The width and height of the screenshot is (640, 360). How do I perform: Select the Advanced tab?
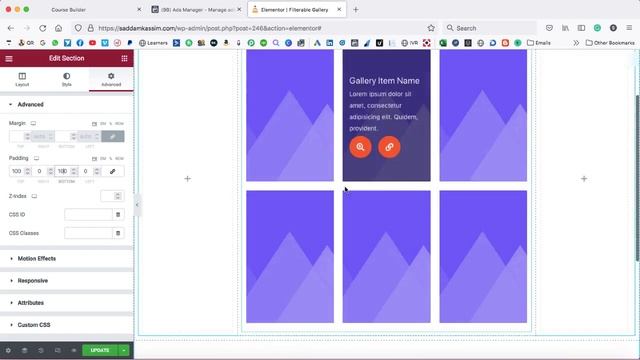[x=111, y=79]
